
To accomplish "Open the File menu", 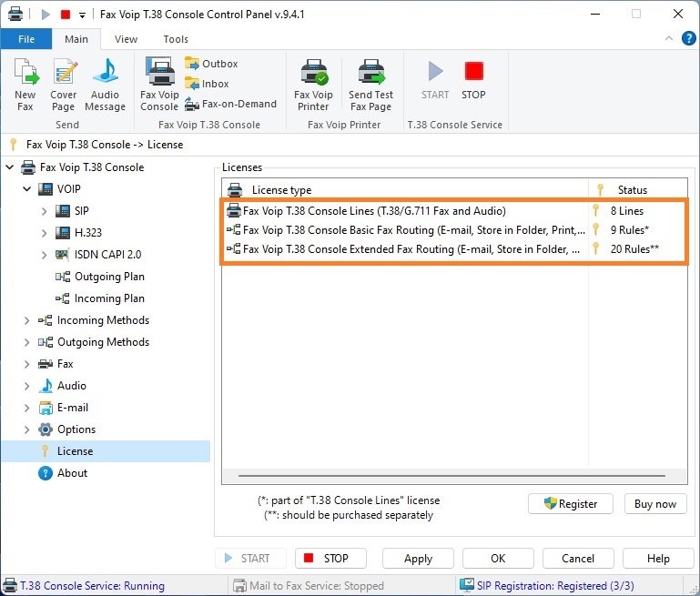I will click(x=26, y=39).
